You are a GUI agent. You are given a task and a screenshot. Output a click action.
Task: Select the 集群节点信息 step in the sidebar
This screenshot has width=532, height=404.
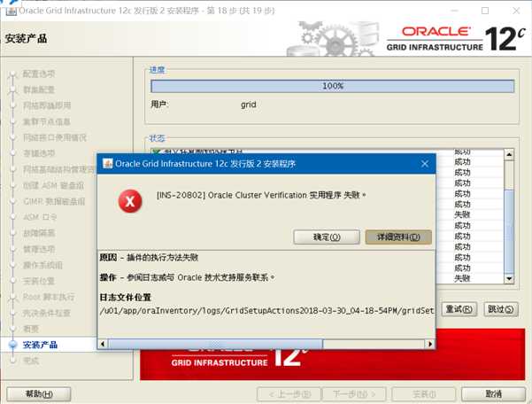47,121
